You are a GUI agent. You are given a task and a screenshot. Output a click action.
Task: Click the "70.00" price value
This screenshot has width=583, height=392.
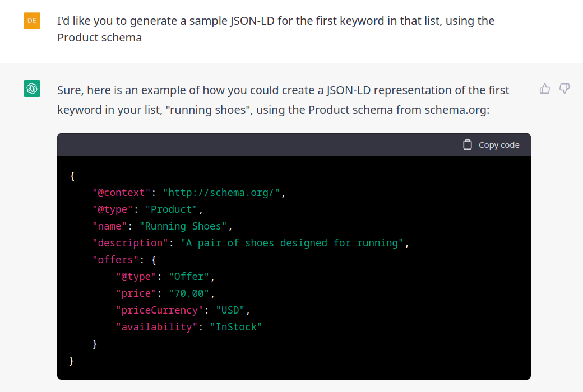pyautogui.click(x=189, y=293)
